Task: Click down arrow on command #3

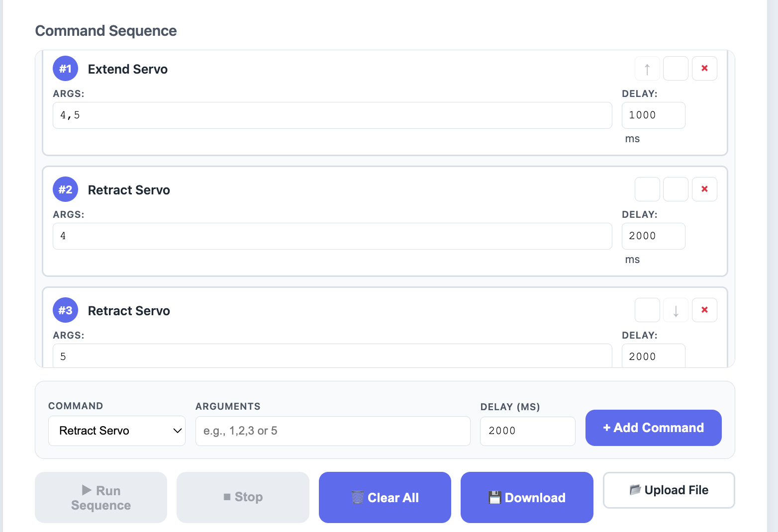Action: [676, 310]
